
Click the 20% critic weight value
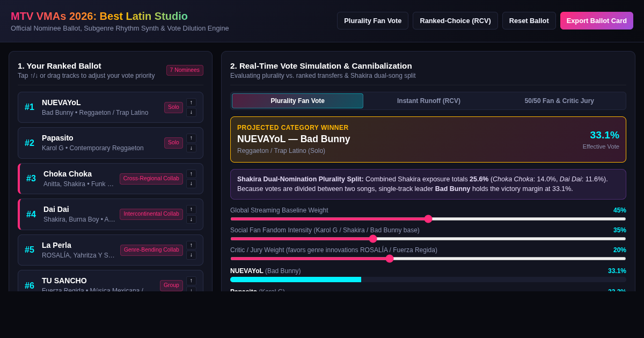click(620, 250)
